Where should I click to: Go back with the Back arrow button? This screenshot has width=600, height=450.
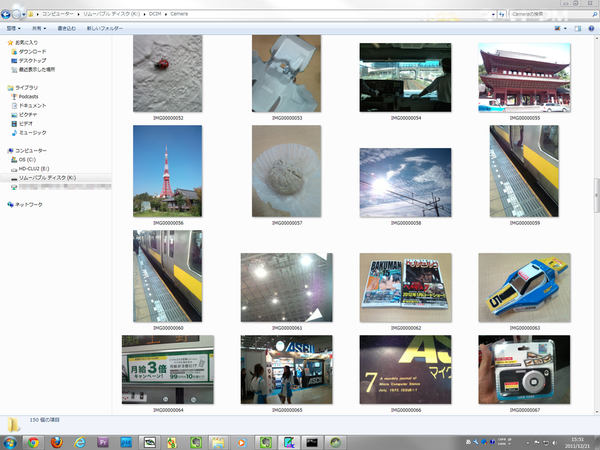click(5, 15)
